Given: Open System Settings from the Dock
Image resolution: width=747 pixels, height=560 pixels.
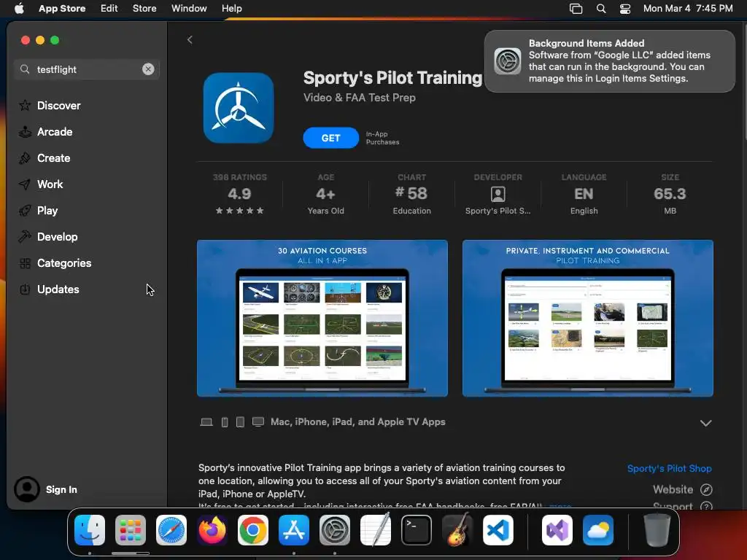Looking at the screenshot, I should [x=335, y=529].
